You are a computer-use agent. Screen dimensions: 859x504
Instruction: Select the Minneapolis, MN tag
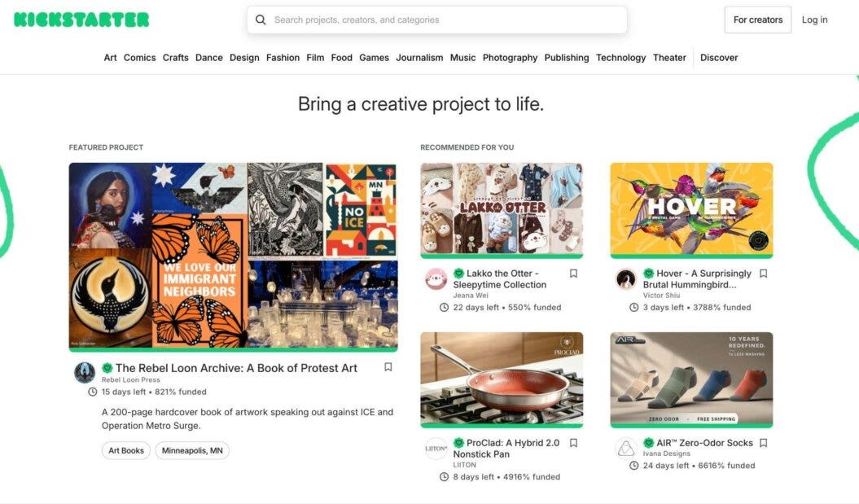(x=191, y=450)
